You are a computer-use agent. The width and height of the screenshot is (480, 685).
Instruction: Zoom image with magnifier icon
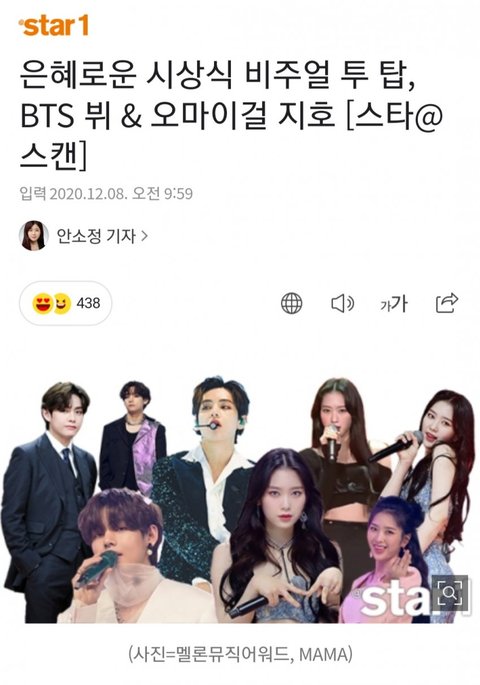pos(450,593)
